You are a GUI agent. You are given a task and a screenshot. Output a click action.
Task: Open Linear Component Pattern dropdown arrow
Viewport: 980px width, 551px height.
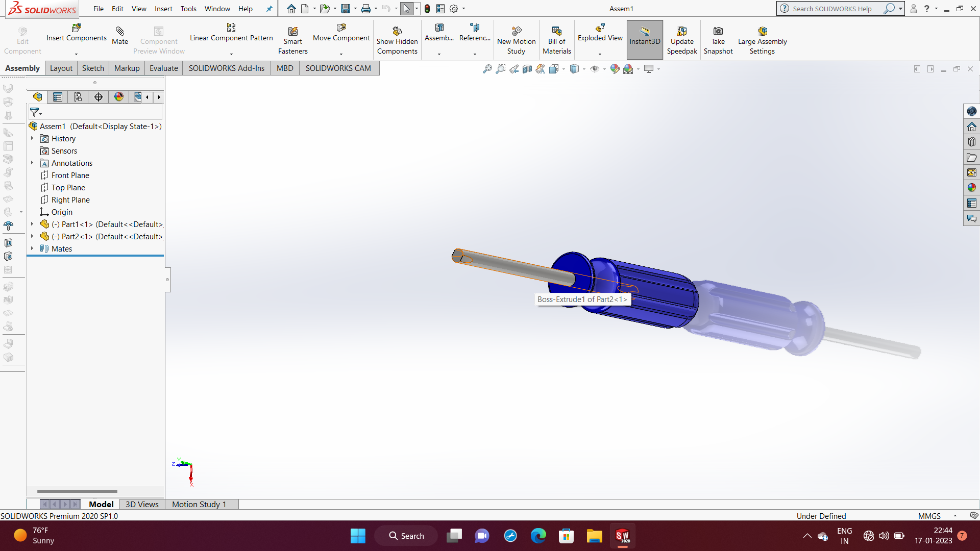click(x=231, y=54)
